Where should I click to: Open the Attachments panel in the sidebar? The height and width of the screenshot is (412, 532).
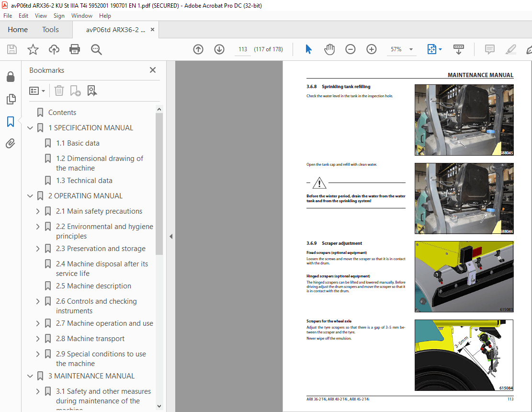tap(11, 143)
